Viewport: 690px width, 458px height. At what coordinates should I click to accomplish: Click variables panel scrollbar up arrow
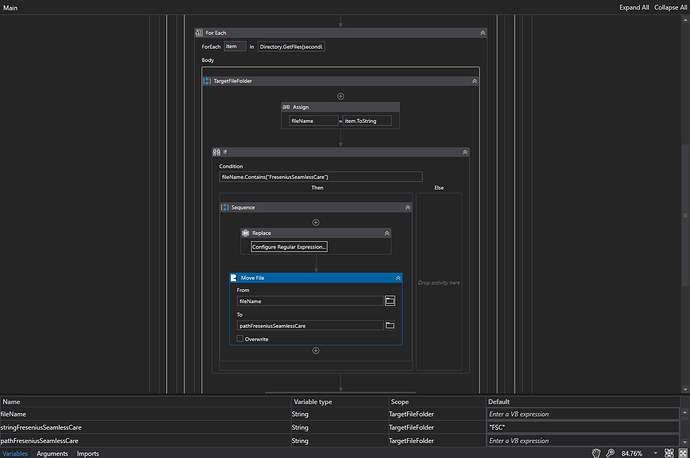685,412
